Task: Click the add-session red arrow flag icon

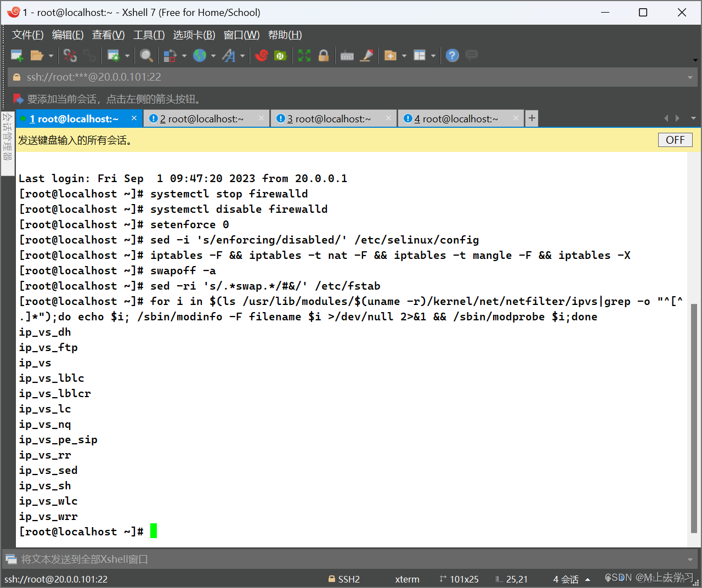Action: [18, 99]
